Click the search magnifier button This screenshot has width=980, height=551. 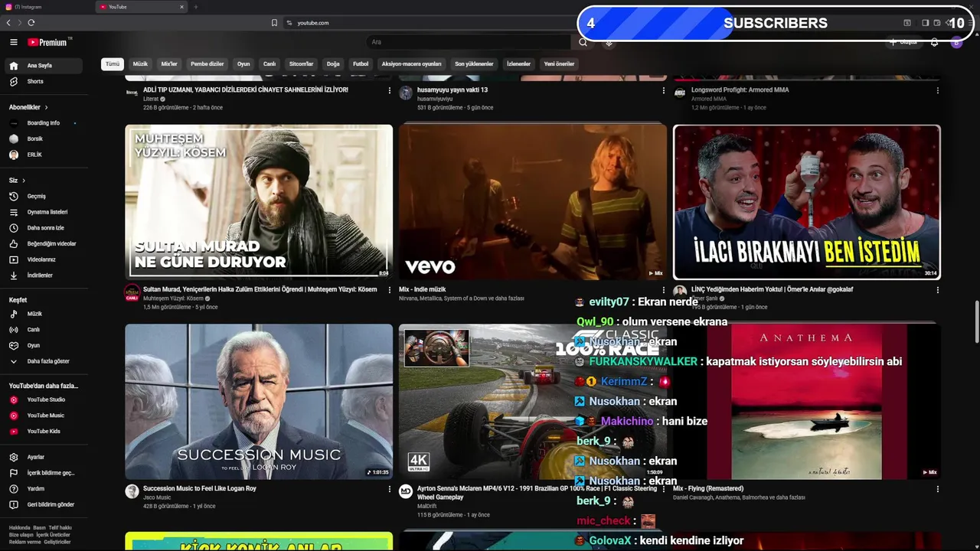click(x=583, y=42)
